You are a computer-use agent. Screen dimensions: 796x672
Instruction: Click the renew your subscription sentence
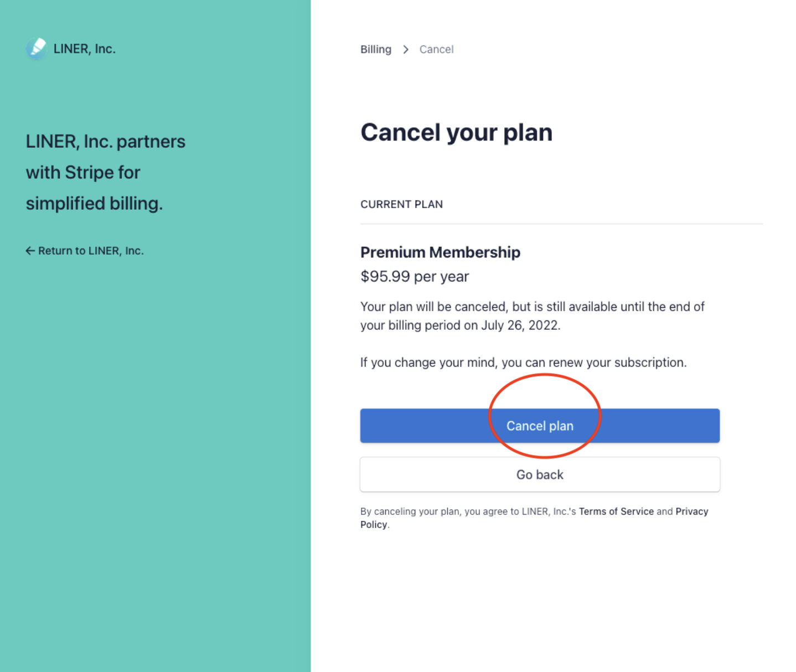pos(523,363)
